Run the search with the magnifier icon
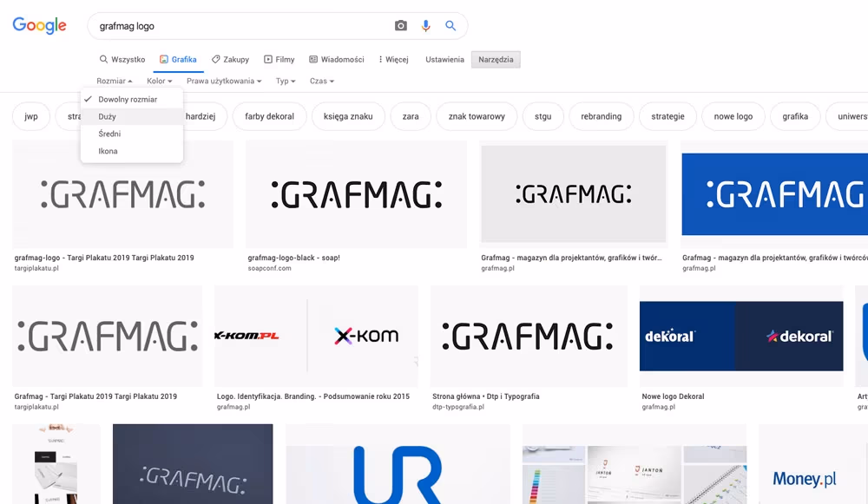 450,26
